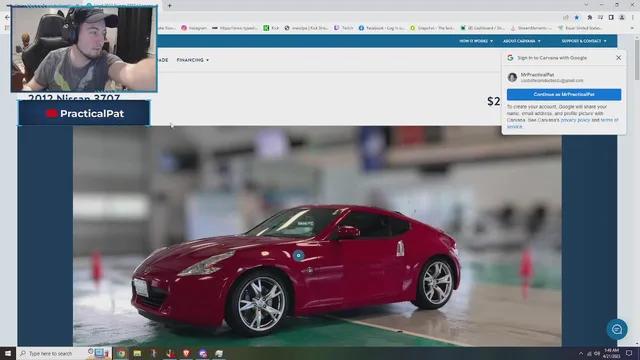Open the Twitch bookmark
This screenshot has height=360, width=640.
(344, 28)
